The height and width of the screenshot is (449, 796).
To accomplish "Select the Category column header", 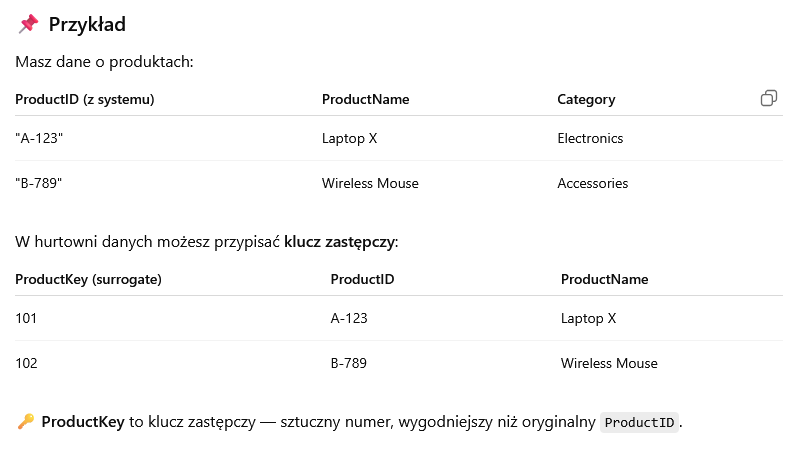I will [x=586, y=99].
